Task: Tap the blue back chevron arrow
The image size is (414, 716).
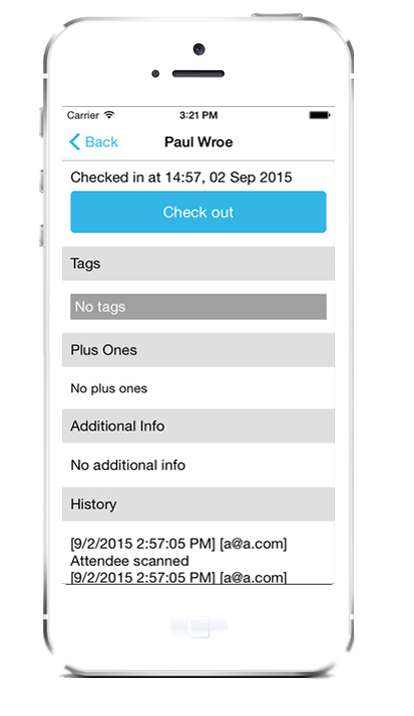Action: tap(74, 142)
